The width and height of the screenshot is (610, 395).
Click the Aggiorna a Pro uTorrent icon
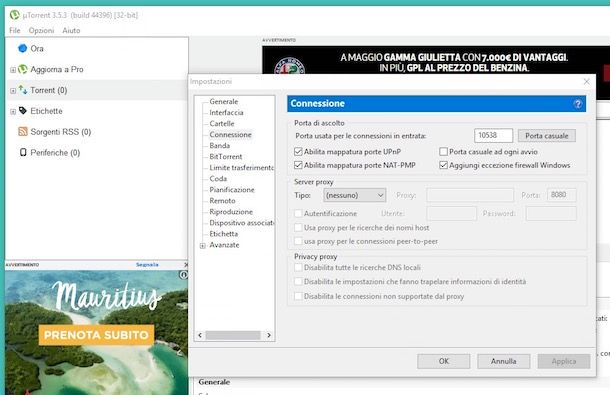23,69
